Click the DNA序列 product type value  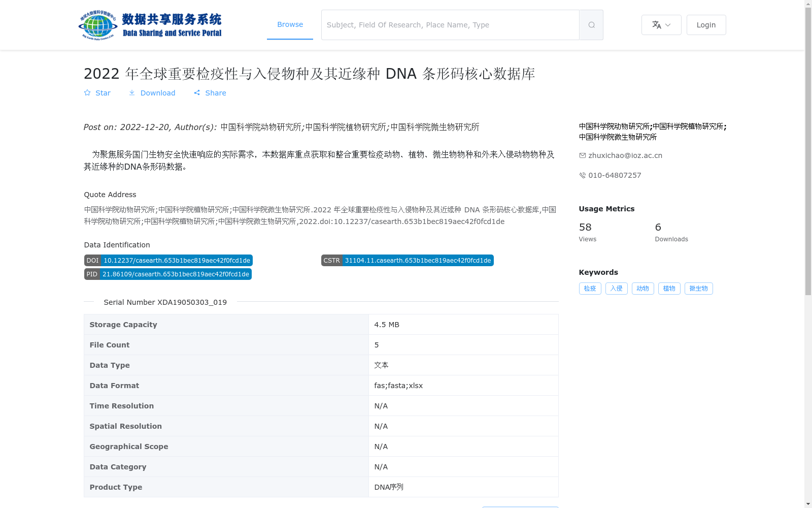pos(389,487)
